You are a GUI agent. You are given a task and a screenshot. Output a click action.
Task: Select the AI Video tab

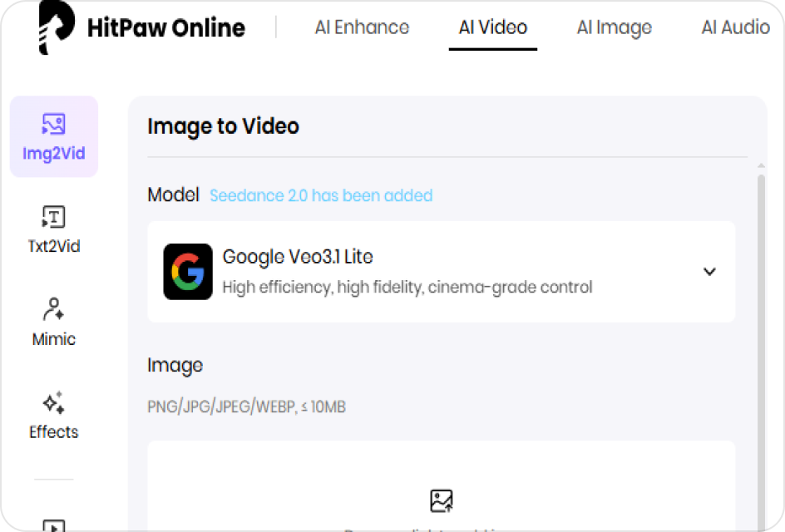[x=493, y=27]
